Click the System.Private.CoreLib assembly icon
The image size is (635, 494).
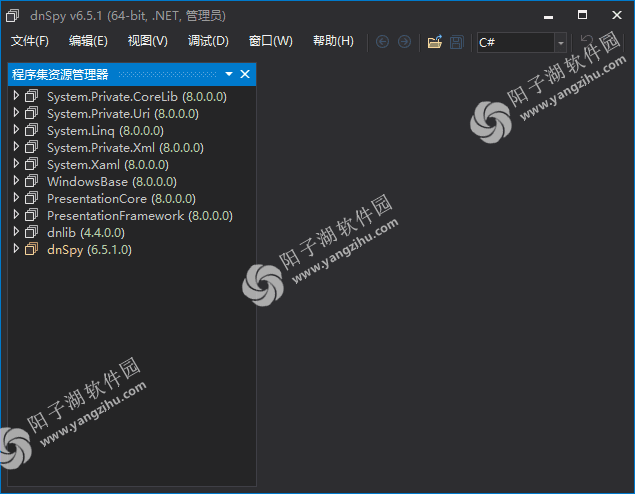(x=32, y=96)
